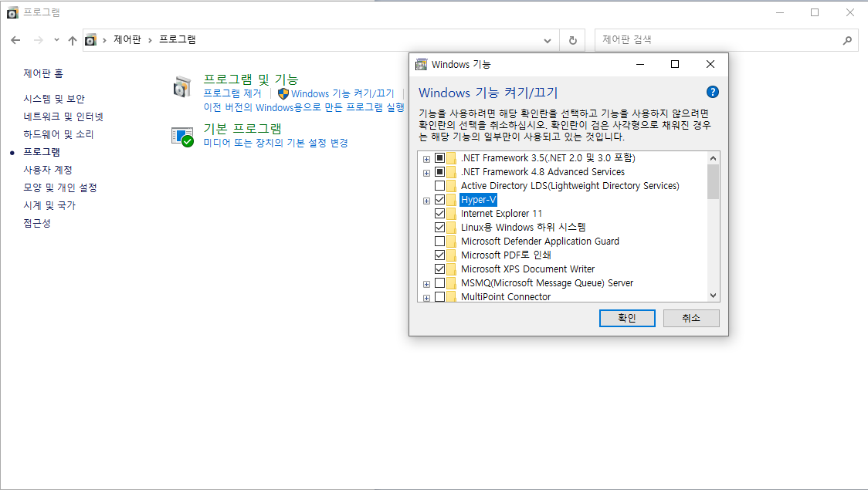Click scroll up arrow in features list
Viewport: 868px width, 490px height.
(713, 158)
